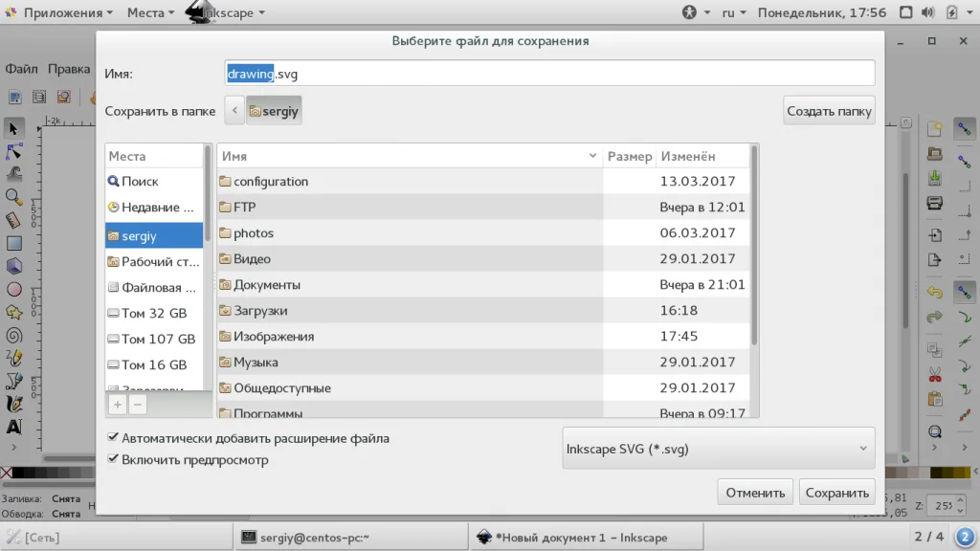980x551 pixels.
Task: Select the Spiral tool
Action: [x=13, y=336]
